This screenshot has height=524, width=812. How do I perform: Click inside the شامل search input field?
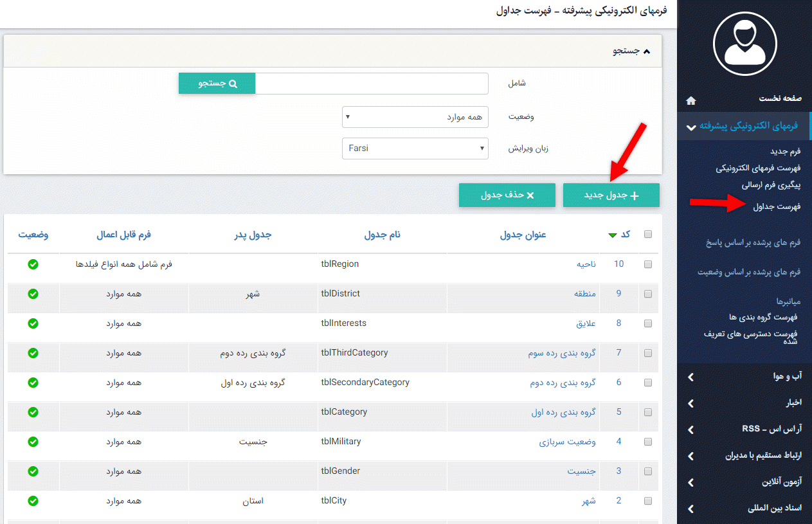373,83
